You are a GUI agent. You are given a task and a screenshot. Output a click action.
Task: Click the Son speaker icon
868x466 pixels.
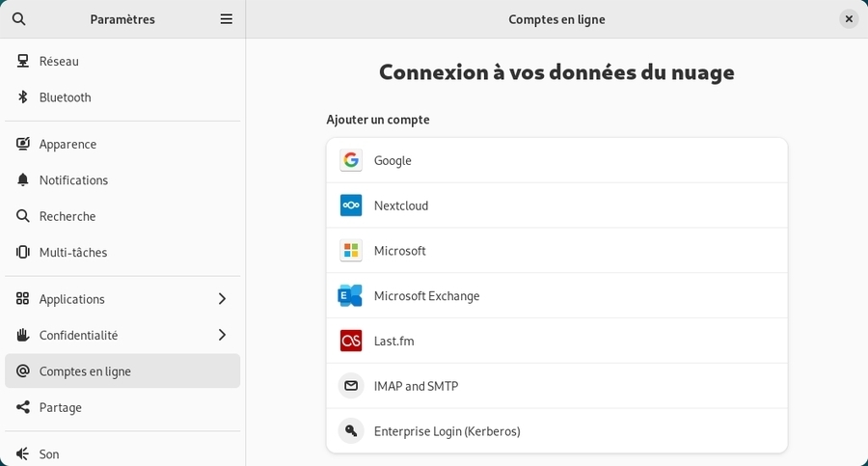(23, 453)
